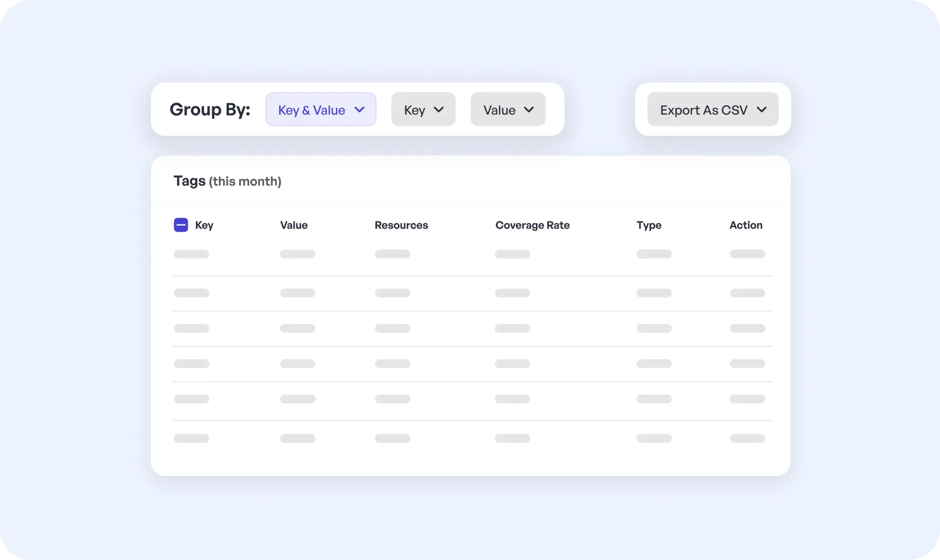
Task: Click the Tags (this month) heading
Action: click(227, 181)
